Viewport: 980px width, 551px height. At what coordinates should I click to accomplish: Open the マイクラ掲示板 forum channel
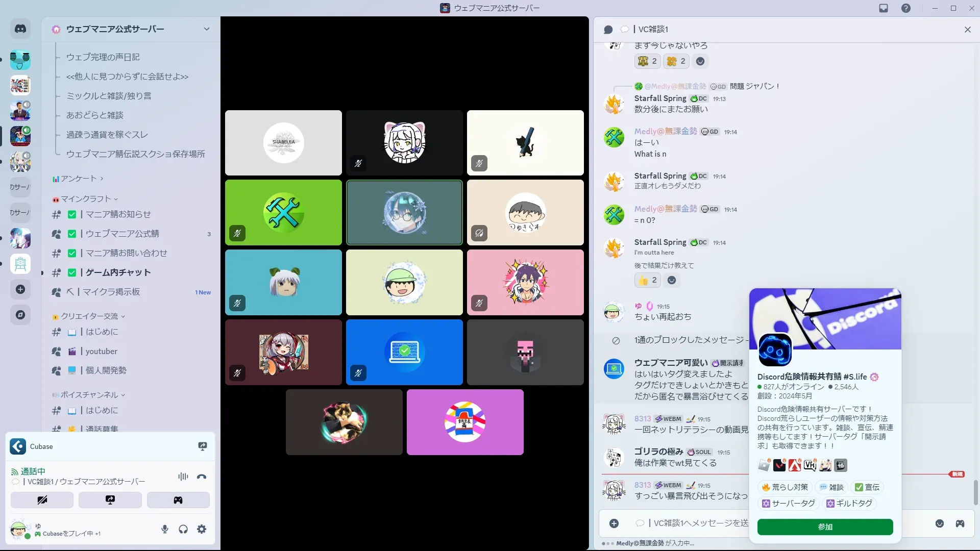pos(111,292)
